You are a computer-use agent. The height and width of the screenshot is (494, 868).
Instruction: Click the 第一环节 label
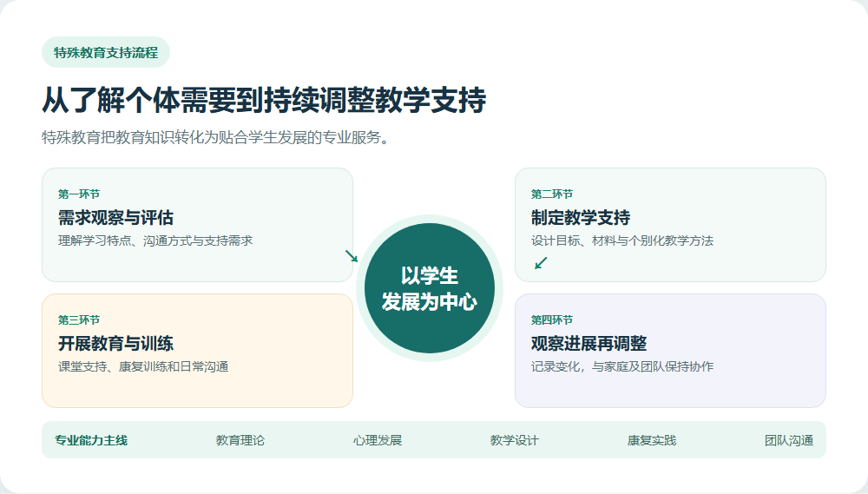click(x=79, y=194)
